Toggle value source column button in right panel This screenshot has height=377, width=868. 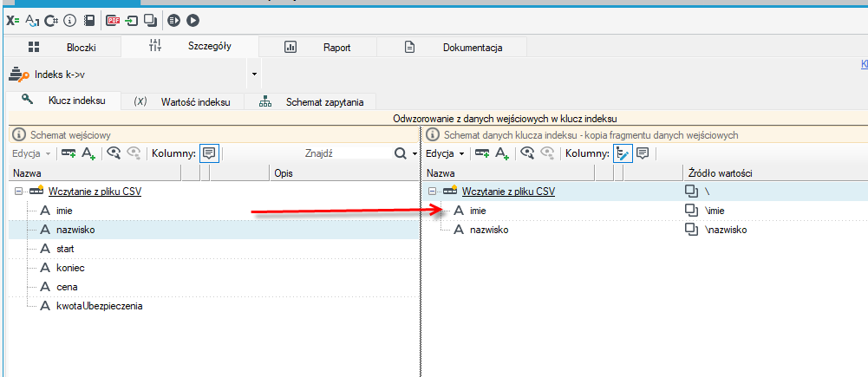click(623, 153)
